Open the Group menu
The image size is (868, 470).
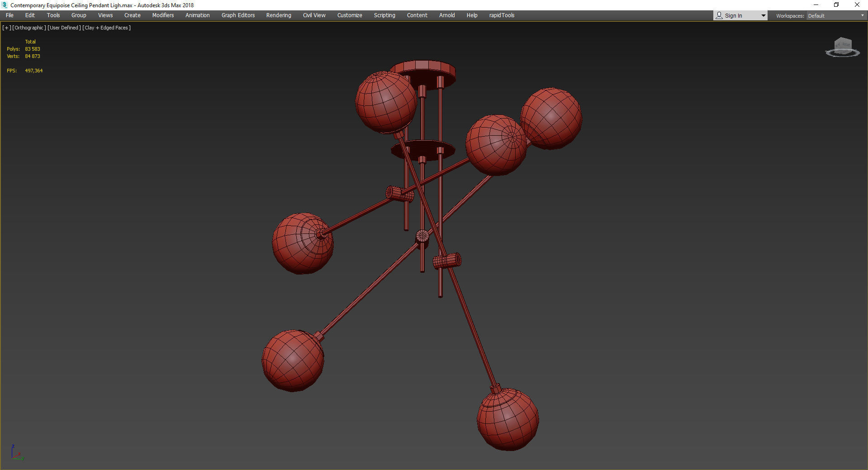[79, 15]
